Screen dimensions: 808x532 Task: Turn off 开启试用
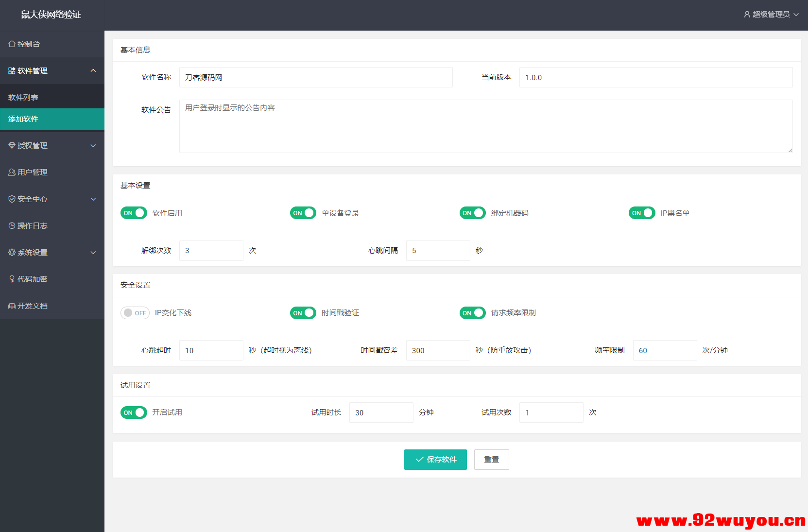[x=134, y=412]
